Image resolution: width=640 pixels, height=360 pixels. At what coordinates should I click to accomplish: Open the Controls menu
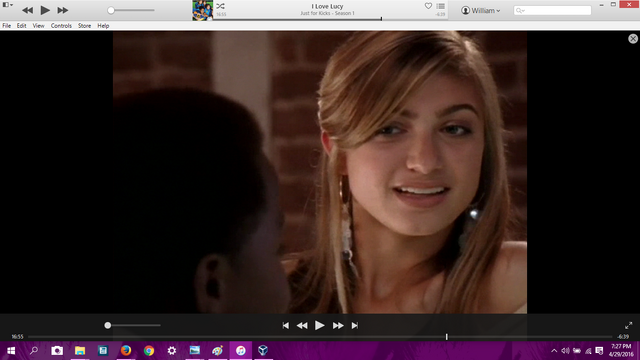(61, 26)
